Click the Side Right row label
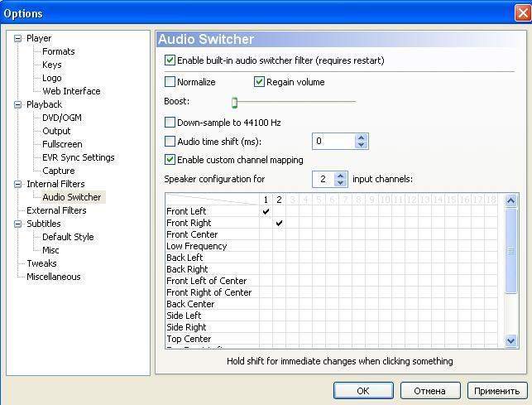This screenshot has width=532, height=405. click(x=186, y=327)
